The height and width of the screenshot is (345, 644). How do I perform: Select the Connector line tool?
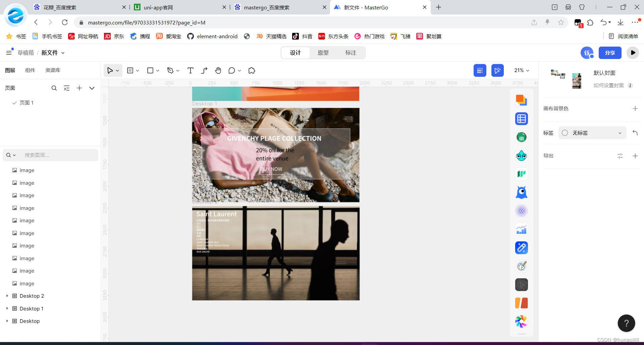click(204, 70)
